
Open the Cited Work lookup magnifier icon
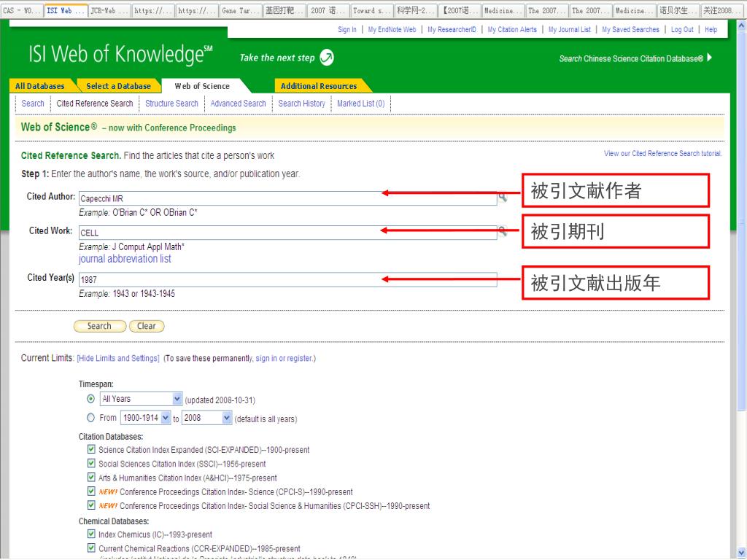coord(503,231)
